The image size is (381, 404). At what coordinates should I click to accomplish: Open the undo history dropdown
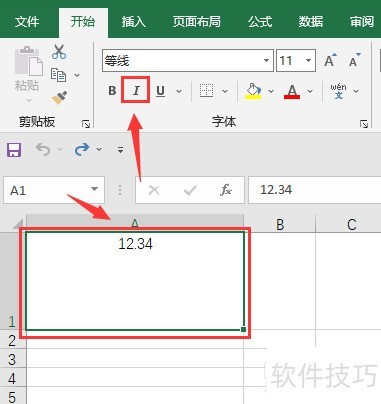point(60,149)
